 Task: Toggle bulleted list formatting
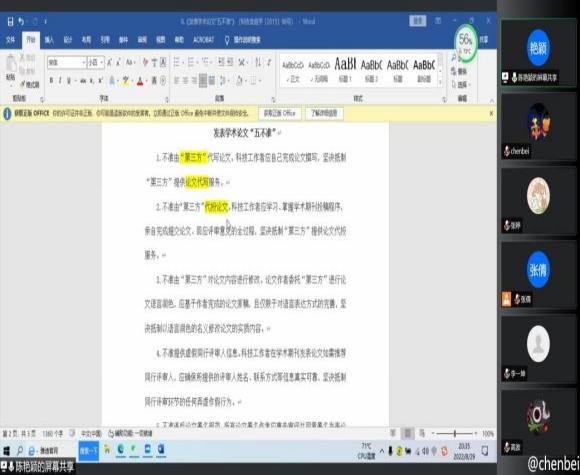point(177,62)
